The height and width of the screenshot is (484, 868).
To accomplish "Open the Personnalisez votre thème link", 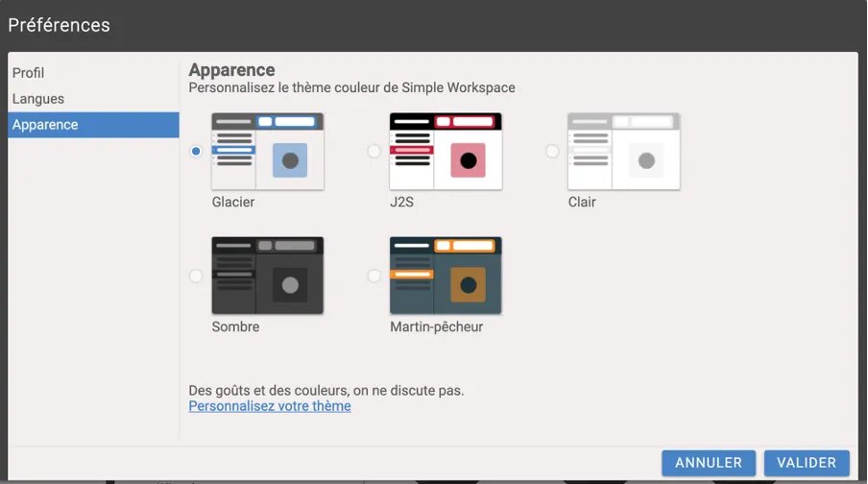I will click(270, 406).
